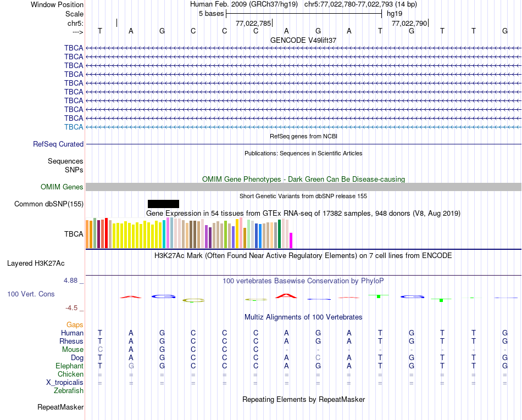Viewport: 522px width, 420px height.
Task: Click the 77,022,785 coordinate marker
Action: click(253, 23)
